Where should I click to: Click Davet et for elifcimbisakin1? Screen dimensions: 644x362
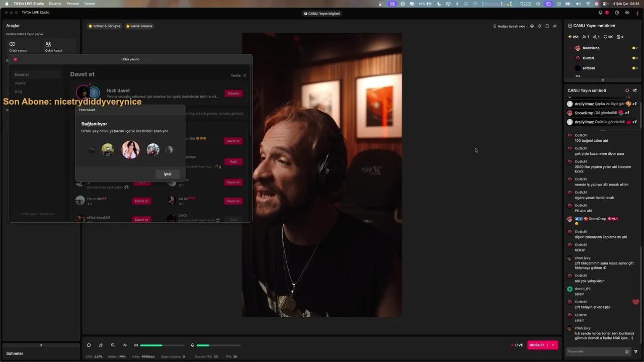click(141, 220)
